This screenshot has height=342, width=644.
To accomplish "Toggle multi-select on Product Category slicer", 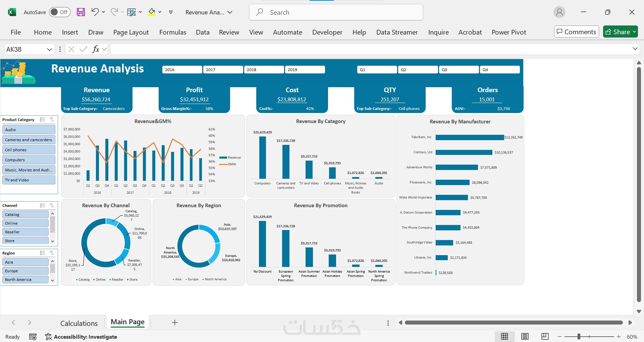I will pyautogui.click(x=43, y=120).
